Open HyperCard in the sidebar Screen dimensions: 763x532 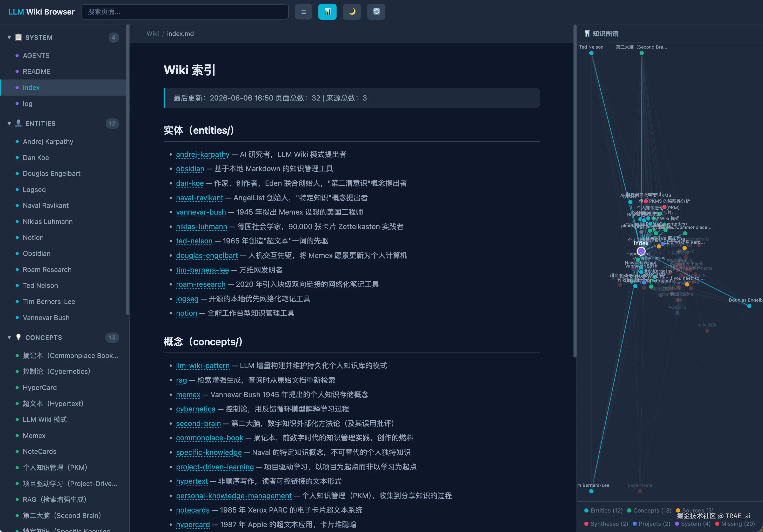(63, 388)
